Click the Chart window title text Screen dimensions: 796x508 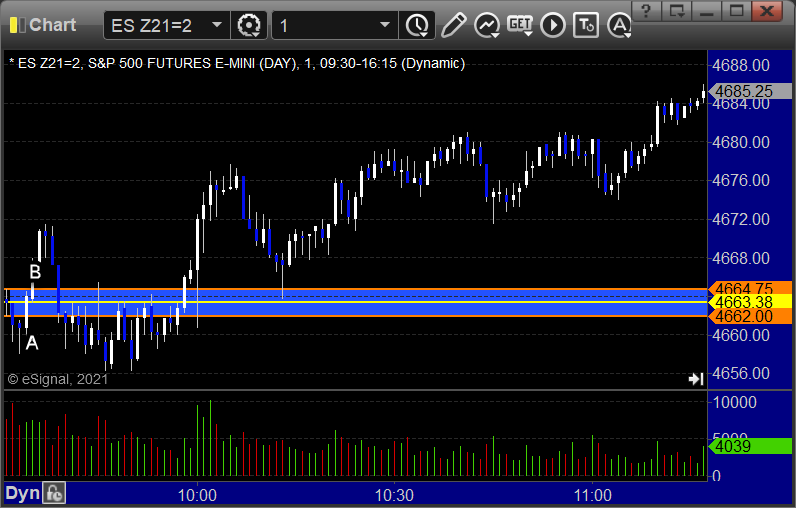point(52,25)
